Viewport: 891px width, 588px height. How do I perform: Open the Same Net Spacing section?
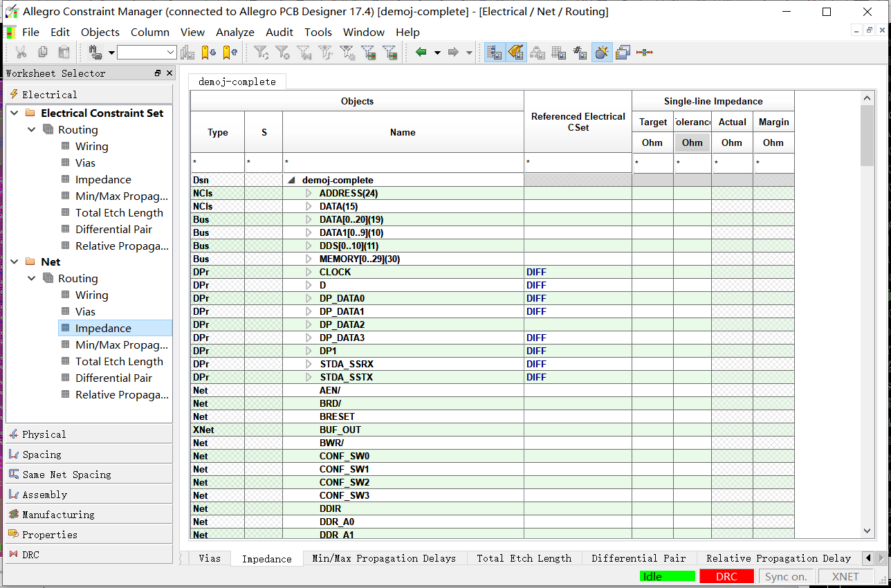89,475
